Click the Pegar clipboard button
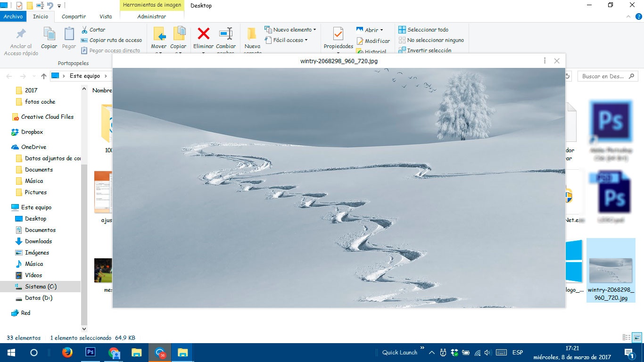The height and width of the screenshot is (362, 644). tap(69, 38)
